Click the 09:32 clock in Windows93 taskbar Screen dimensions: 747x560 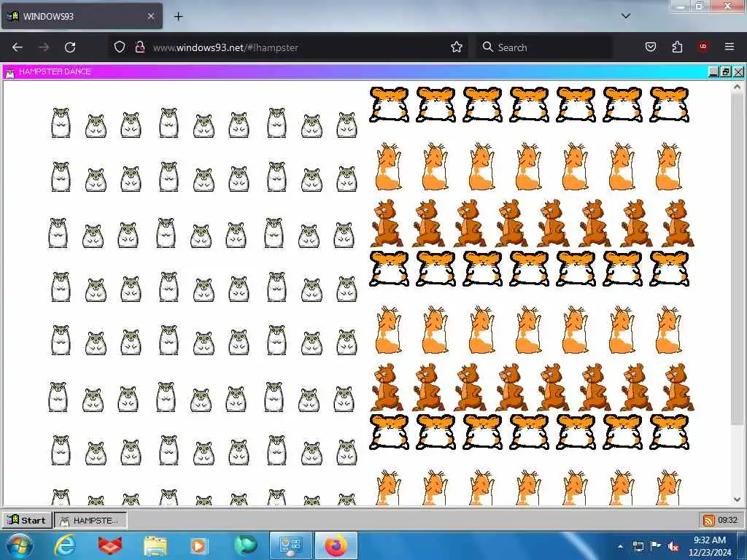pos(727,520)
